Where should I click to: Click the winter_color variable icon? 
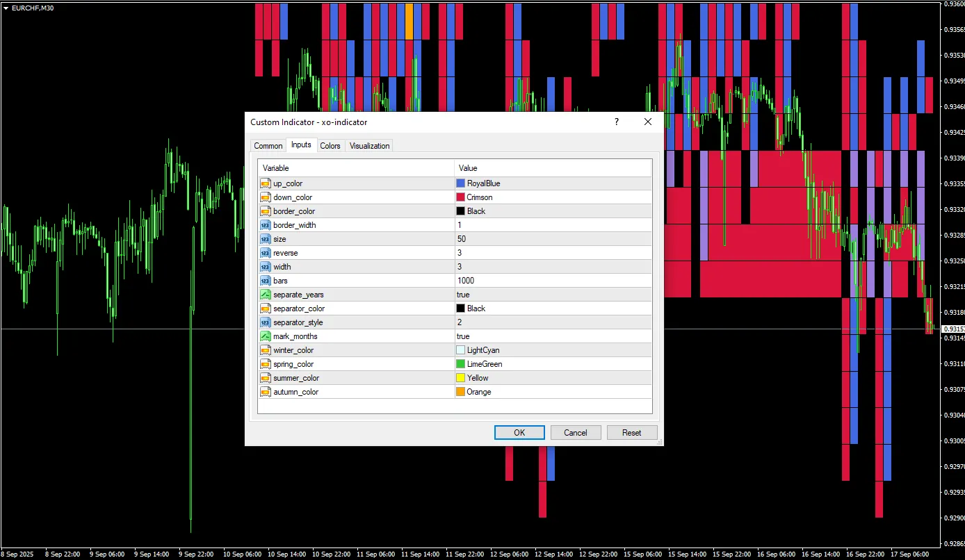coord(265,350)
